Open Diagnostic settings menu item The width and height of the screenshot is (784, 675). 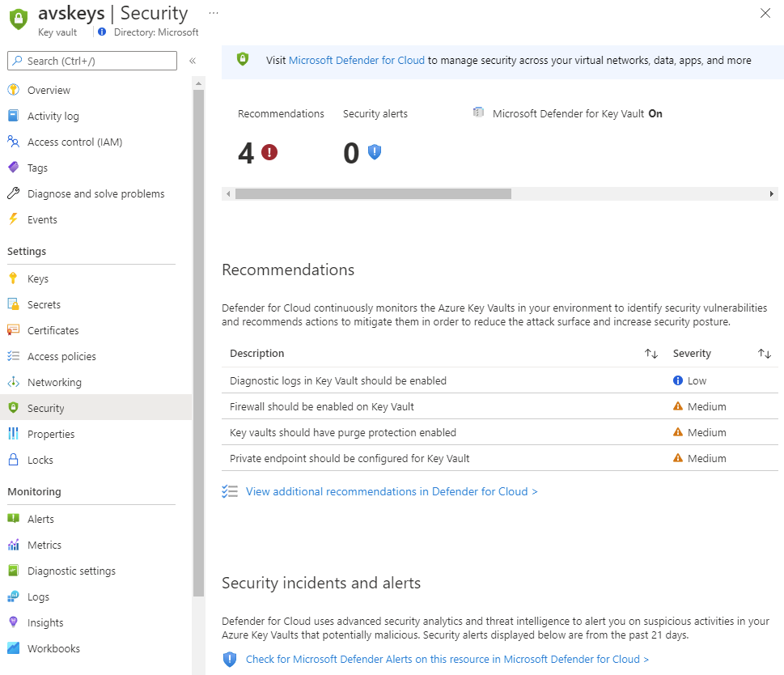(71, 571)
